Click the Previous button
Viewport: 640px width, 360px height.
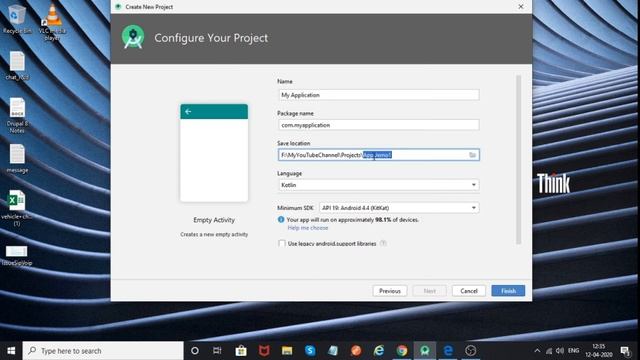tap(390, 291)
